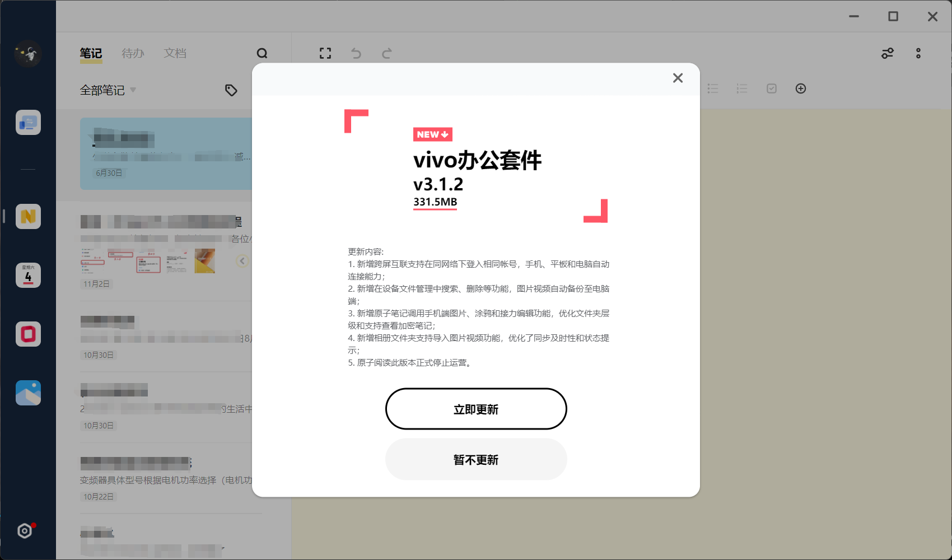Click the vivo办公套件 title text

click(477, 160)
